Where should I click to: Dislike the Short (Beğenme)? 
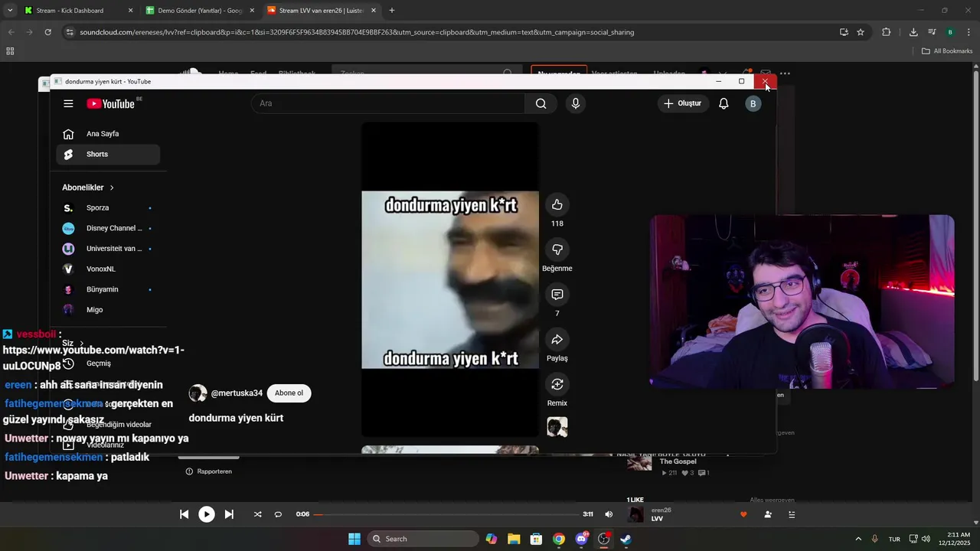click(x=557, y=249)
